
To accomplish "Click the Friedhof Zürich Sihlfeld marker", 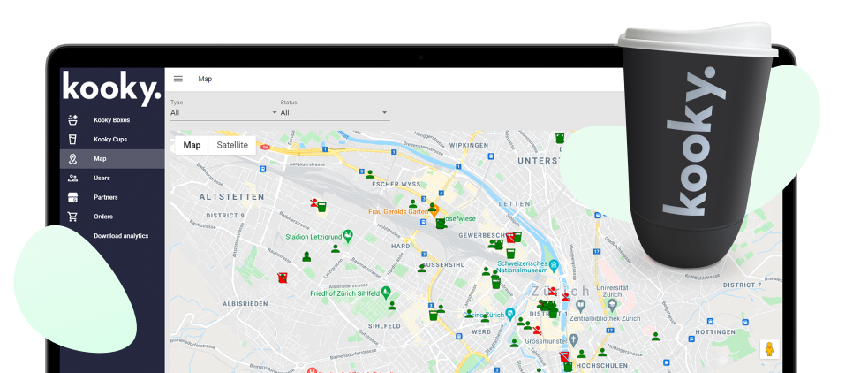I will (x=387, y=292).
